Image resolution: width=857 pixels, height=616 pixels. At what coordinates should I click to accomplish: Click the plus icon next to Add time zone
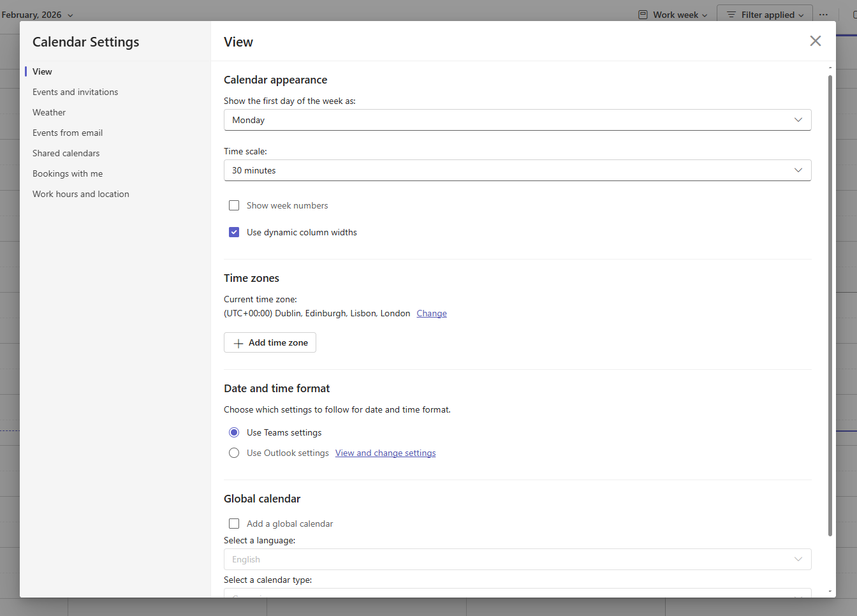coord(238,342)
